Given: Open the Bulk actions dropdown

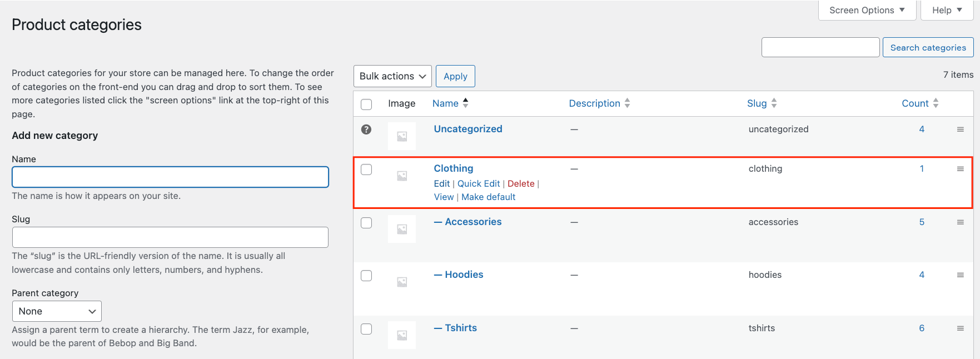Looking at the screenshot, I should 392,76.
